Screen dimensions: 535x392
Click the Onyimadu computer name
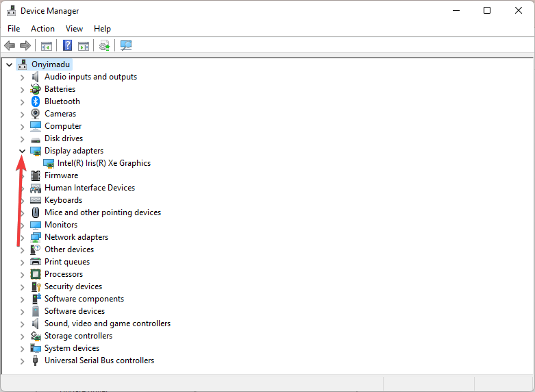51,64
